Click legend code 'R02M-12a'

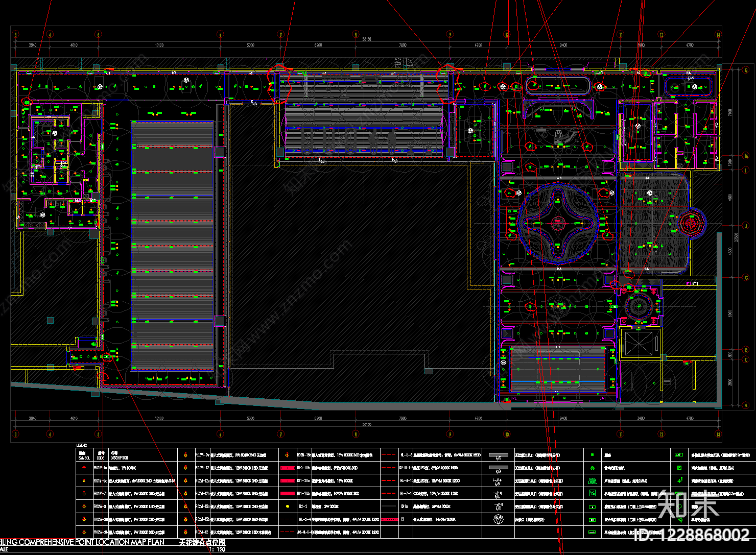point(203,481)
